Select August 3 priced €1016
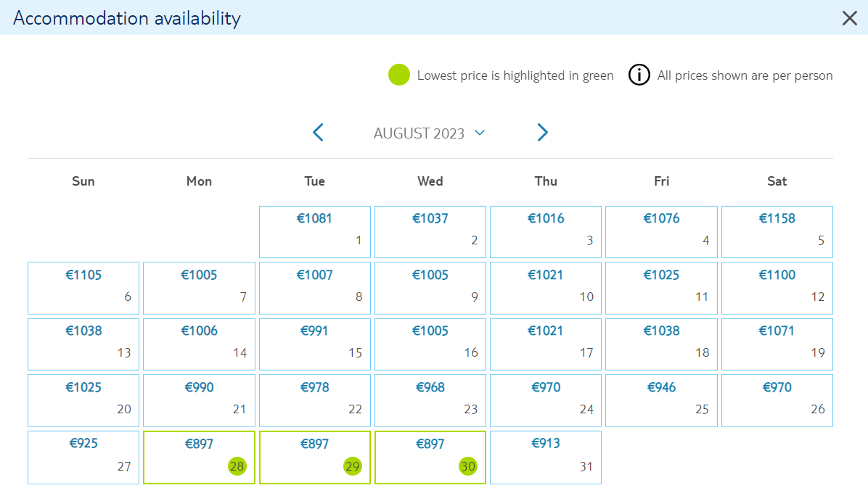 546,232
